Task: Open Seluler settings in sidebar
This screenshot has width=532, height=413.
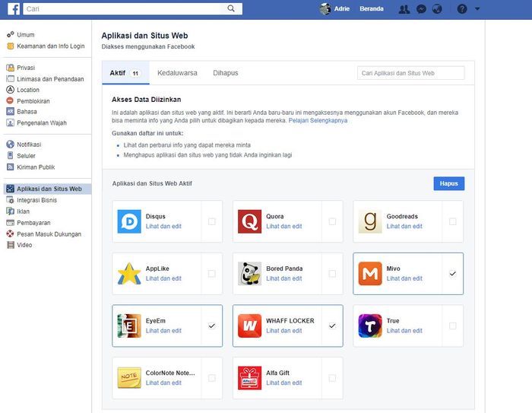Action: click(26, 156)
